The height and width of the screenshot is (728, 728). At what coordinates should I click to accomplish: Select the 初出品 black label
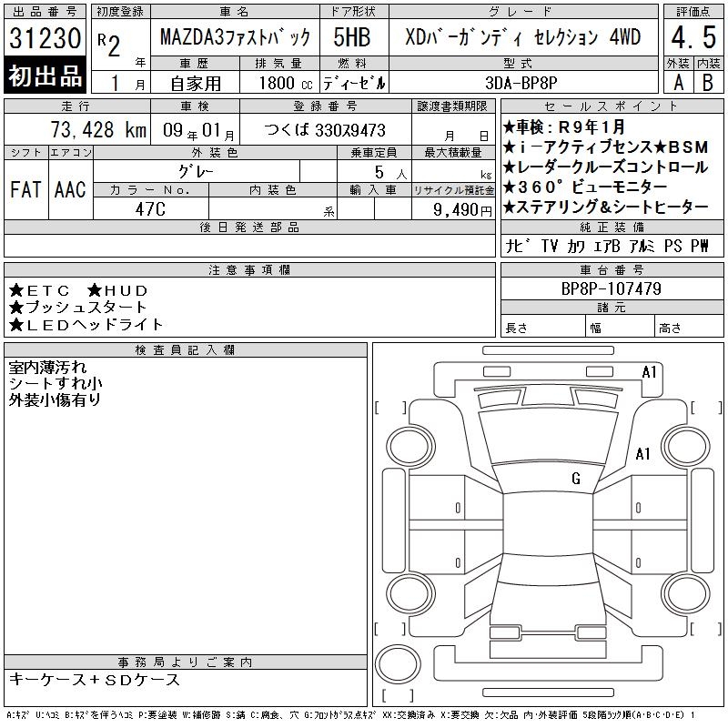coord(45,76)
